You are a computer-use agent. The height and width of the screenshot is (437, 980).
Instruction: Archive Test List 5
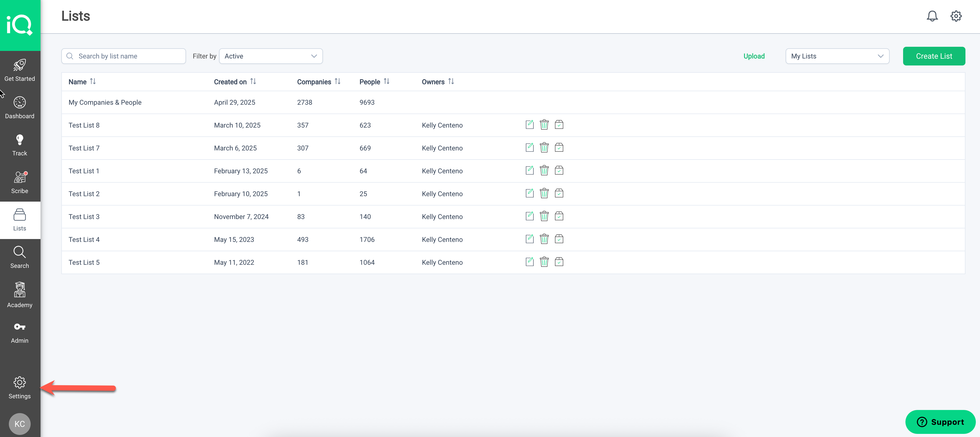(x=559, y=262)
